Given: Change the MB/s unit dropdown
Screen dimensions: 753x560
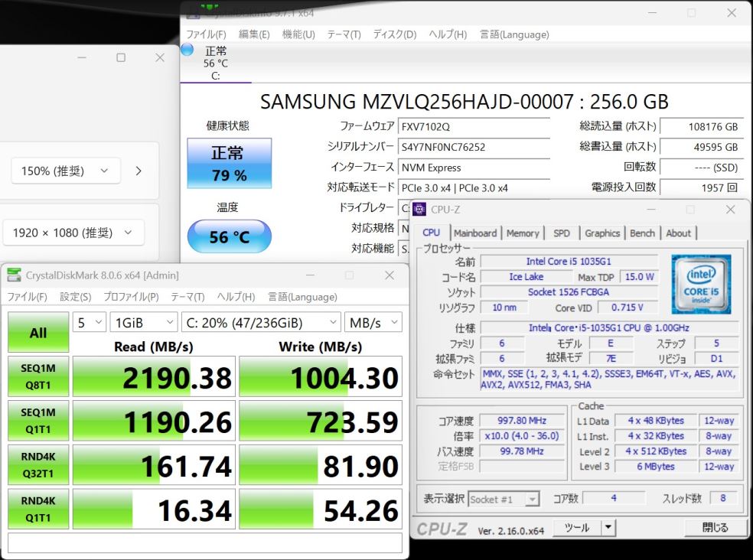Looking at the screenshot, I should (372, 323).
